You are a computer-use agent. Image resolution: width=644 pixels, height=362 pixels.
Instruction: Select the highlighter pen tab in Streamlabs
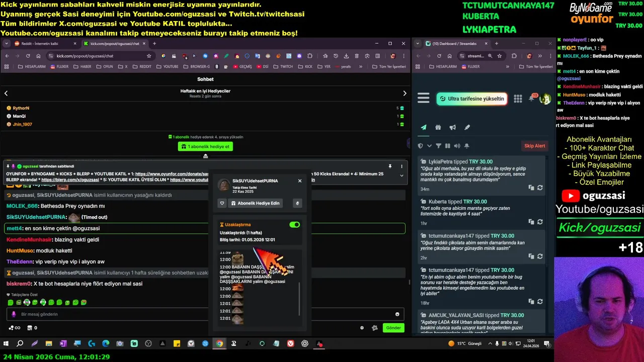coord(467,127)
